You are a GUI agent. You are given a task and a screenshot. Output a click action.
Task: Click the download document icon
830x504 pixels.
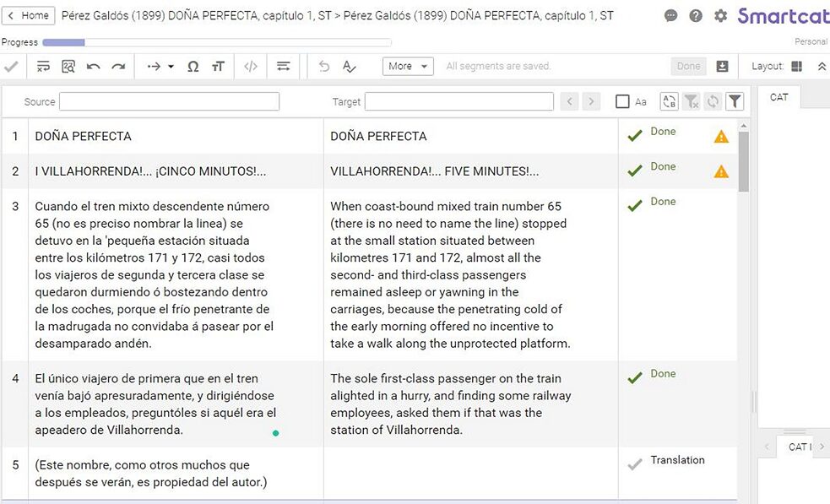(x=722, y=67)
